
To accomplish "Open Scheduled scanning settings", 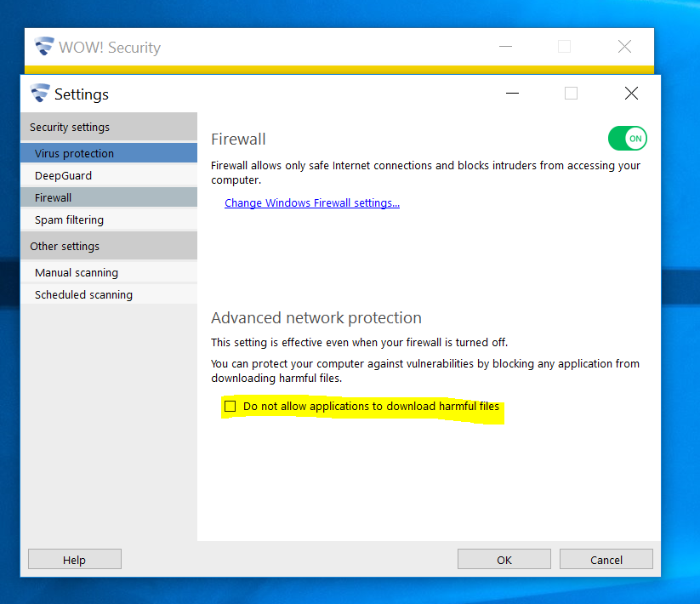I will (x=109, y=294).
